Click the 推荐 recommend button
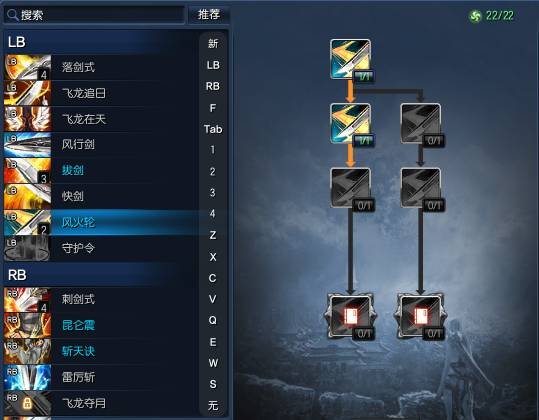The width and height of the screenshot is (539, 420). point(209,14)
